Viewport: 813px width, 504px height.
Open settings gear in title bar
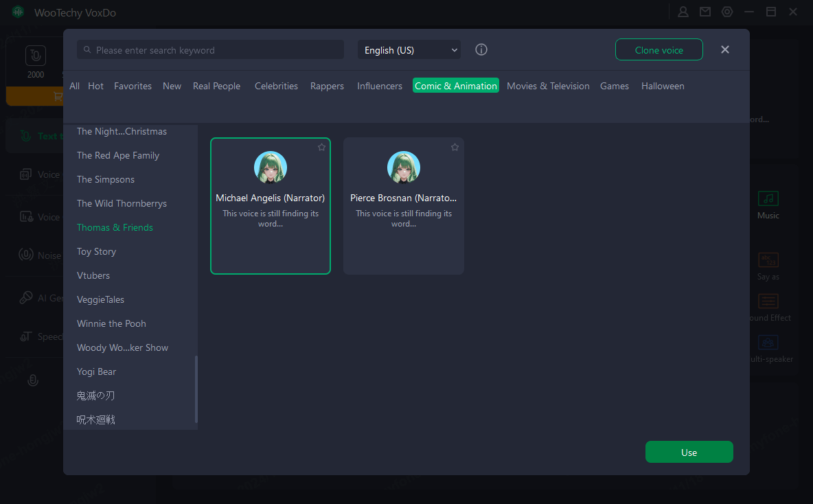(x=727, y=12)
